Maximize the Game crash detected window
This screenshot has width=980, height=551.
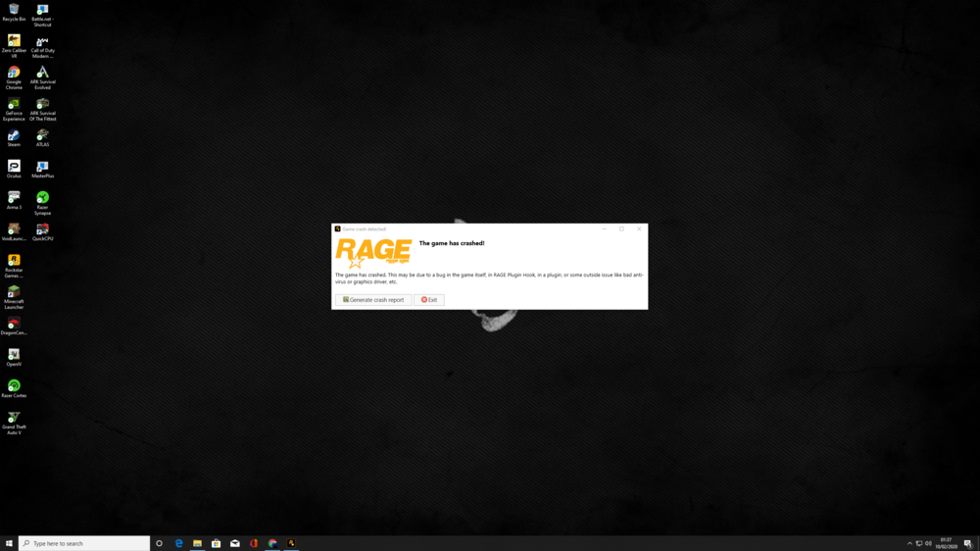[621, 228]
